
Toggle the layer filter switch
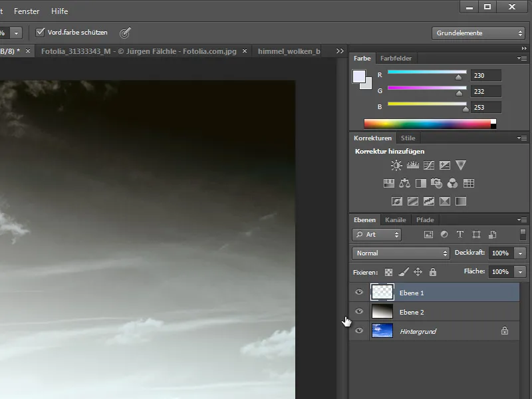click(x=523, y=235)
